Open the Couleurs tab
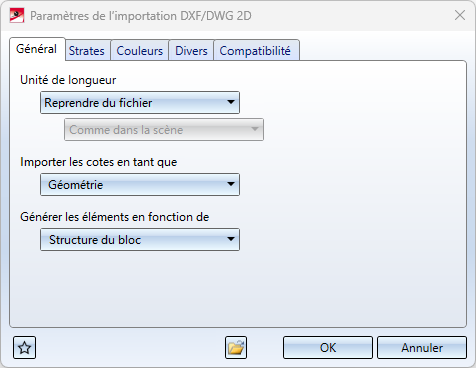This screenshot has width=476, height=368. (x=140, y=51)
